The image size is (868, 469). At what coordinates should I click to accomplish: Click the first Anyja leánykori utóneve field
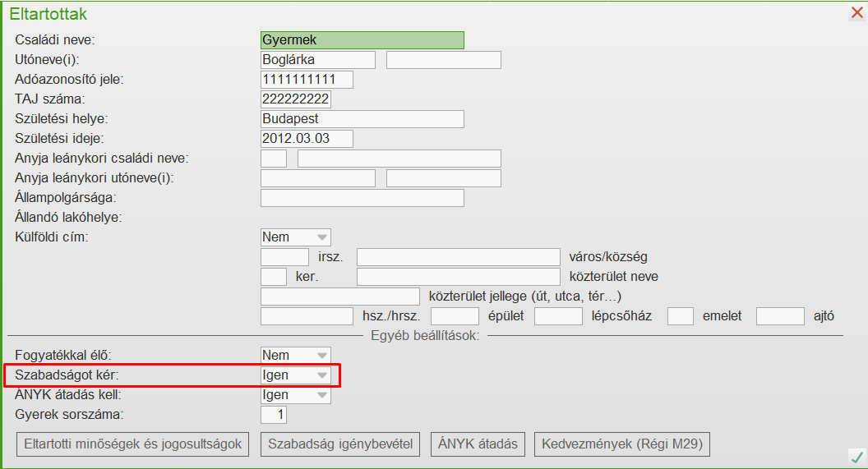click(318, 178)
